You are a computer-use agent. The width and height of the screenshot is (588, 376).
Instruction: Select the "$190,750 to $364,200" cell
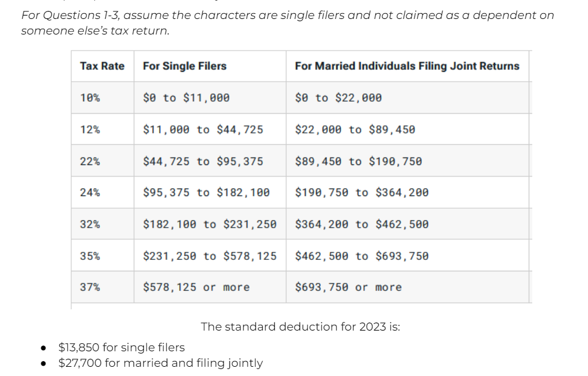[x=362, y=193]
